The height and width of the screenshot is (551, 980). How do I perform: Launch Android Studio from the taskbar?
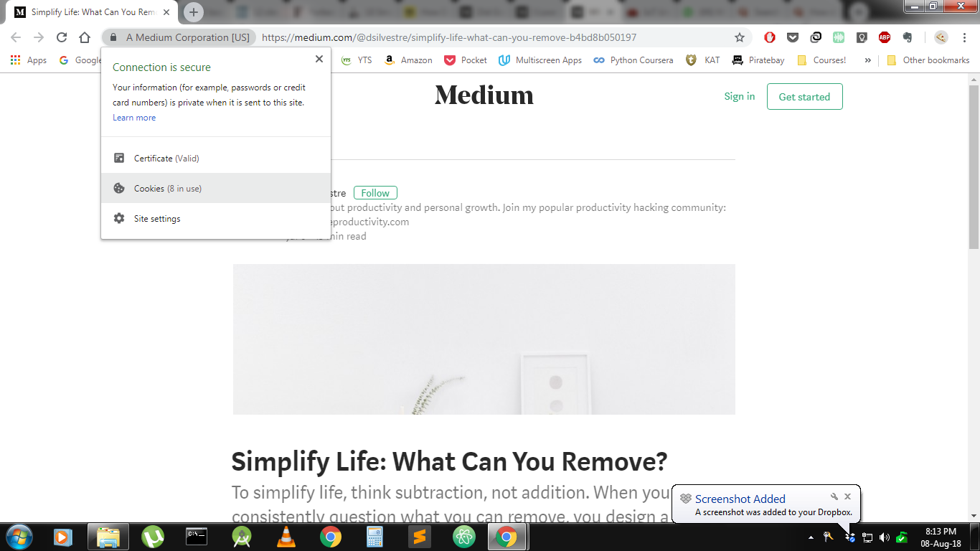click(241, 537)
